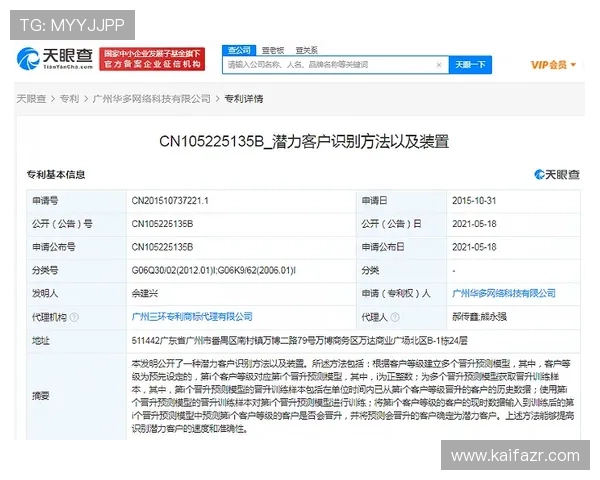Select application date 2015-10-31
This screenshot has width=600, height=480.
pos(474,201)
